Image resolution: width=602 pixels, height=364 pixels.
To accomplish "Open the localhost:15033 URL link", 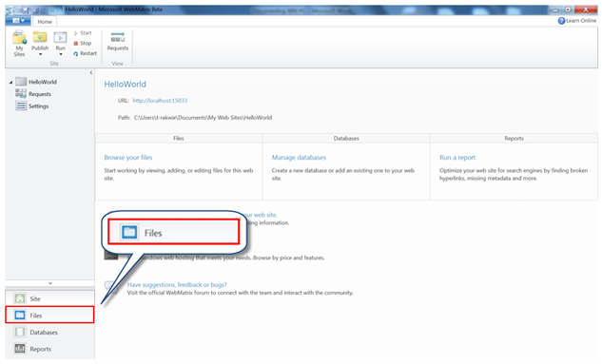I will click(160, 101).
